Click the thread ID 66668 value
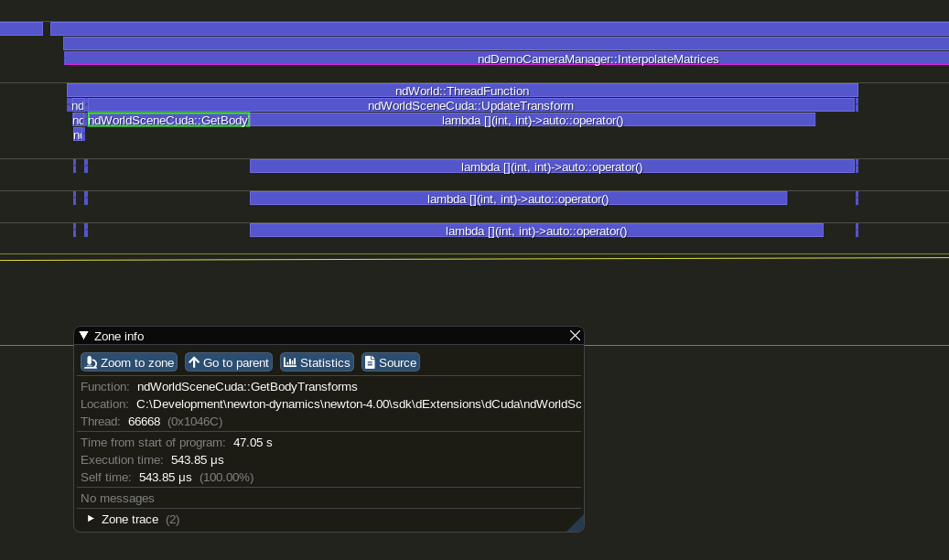The image size is (949, 560). pyautogui.click(x=144, y=421)
